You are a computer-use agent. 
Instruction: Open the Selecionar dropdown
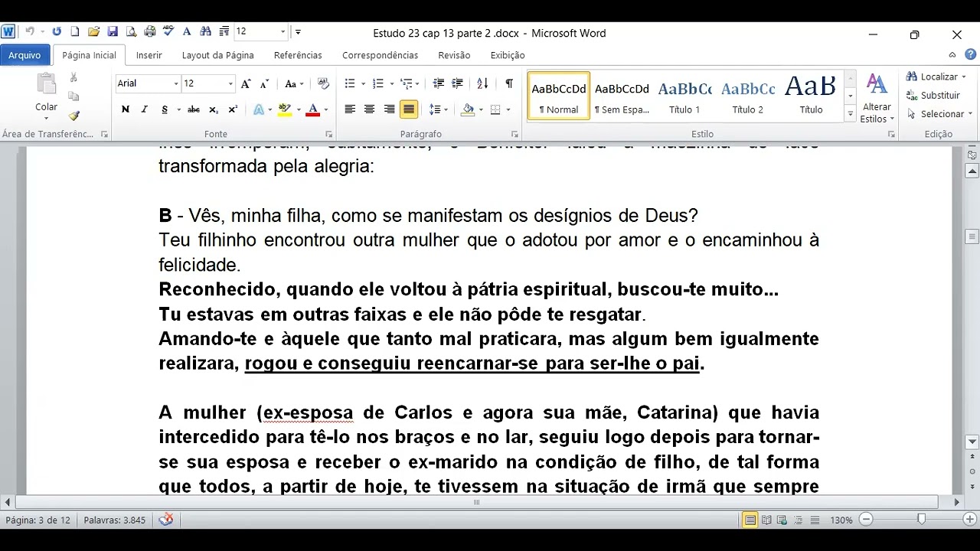pos(940,114)
